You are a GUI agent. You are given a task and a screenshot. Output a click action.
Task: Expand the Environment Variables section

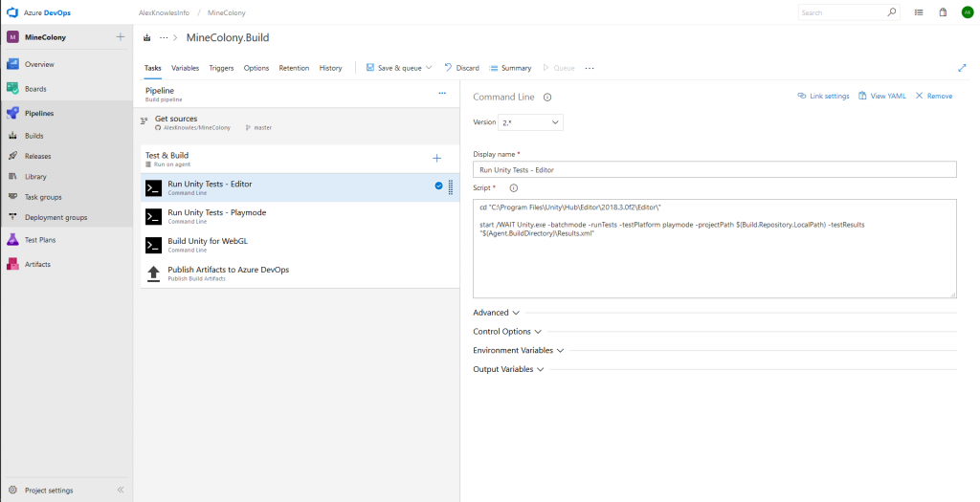[x=519, y=350]
